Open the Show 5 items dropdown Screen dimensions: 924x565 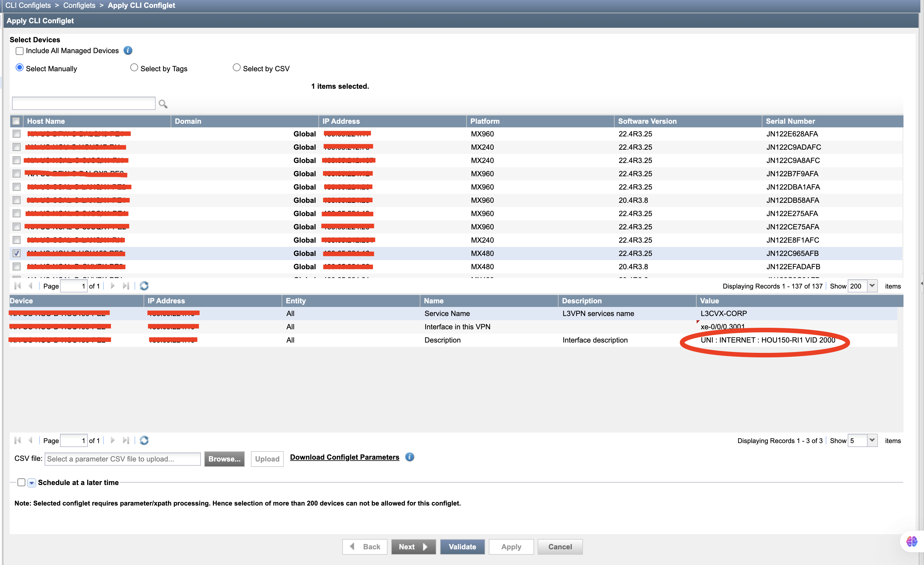872,440
